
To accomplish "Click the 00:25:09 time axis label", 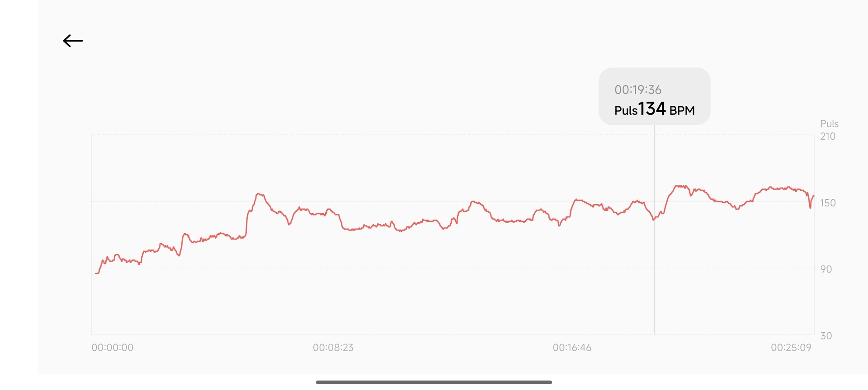I will [x=791, y=348].
